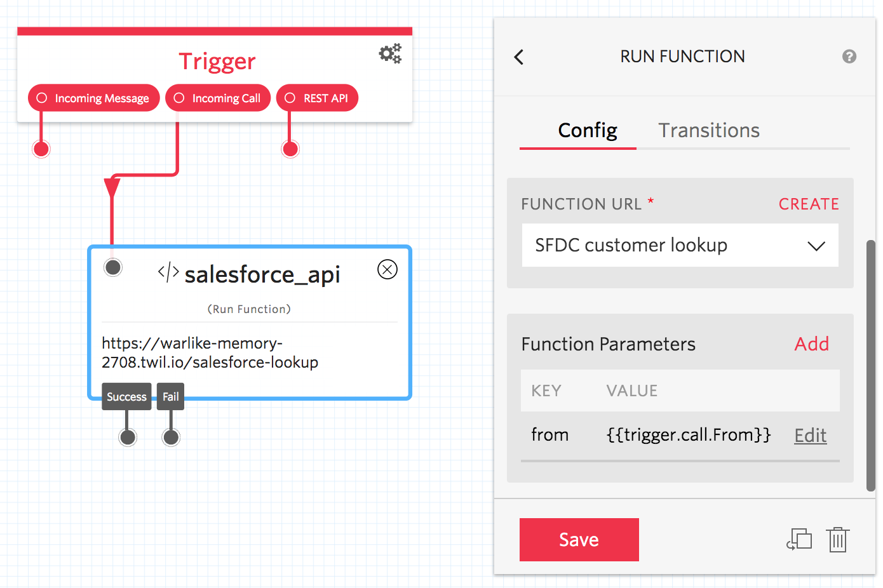Click the Function Parameters heading

click(x=609, y=344)
